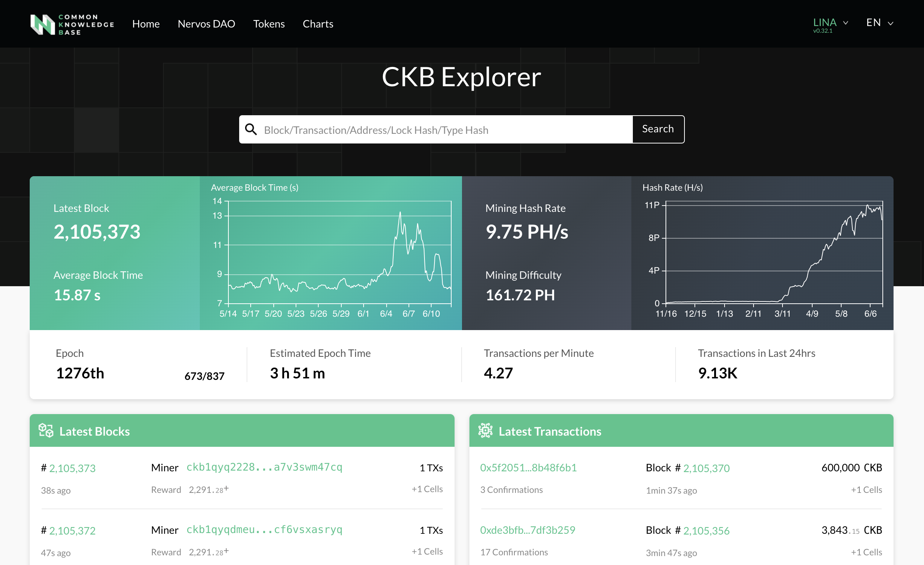Click the reward 2,291.28 for block 2,105,373
This screenshot has height=565, width=924.
pyautogui.click(x=209, y=490)
